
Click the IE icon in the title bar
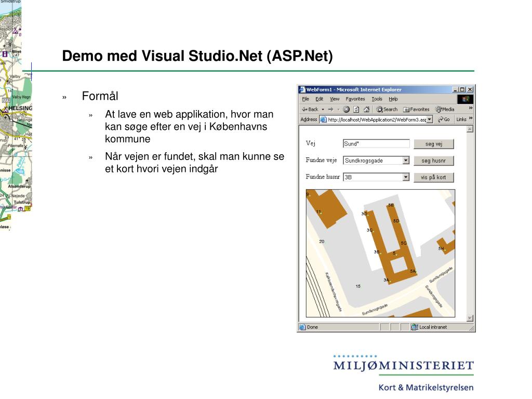click(x=302, y=89)
